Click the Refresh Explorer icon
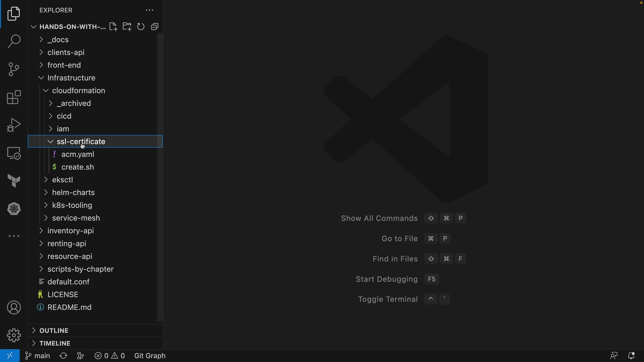 click(141, 27)
